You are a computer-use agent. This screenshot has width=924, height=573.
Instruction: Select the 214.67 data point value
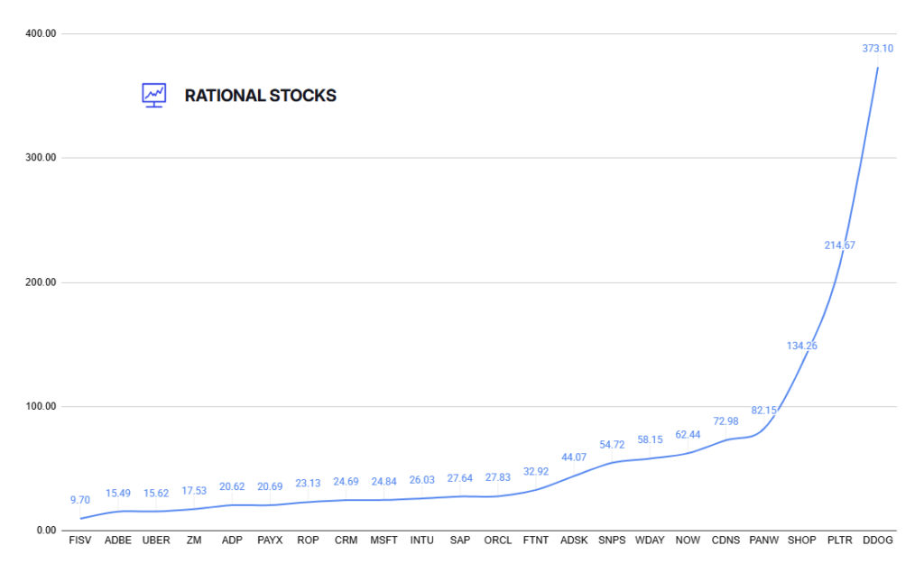pyautogui.click(x=839, y=245)
